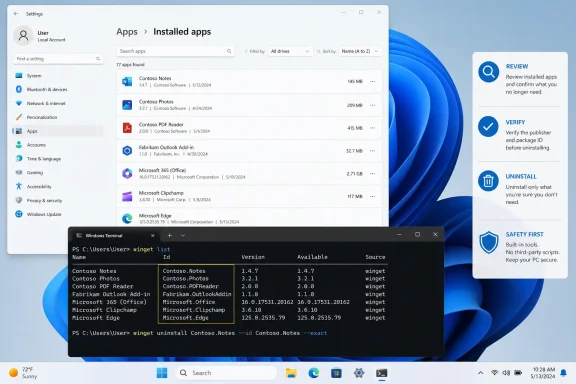Open more options for Fabrikam Outlook Add-in

coord(372,151)
